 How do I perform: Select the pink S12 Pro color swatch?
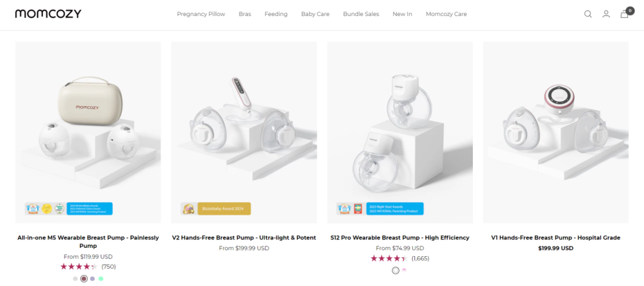tap(404, 271)
